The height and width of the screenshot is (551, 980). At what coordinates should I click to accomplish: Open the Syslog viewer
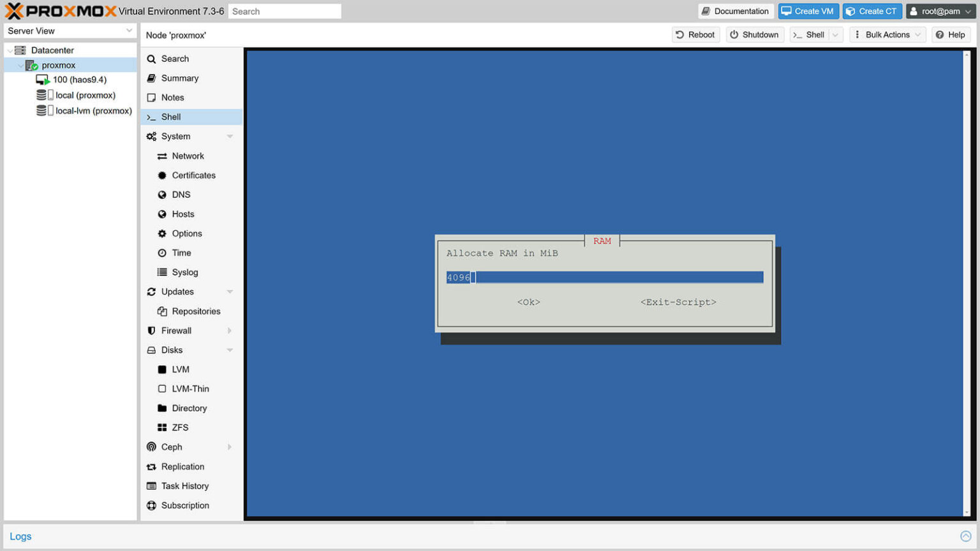point(161,272)
